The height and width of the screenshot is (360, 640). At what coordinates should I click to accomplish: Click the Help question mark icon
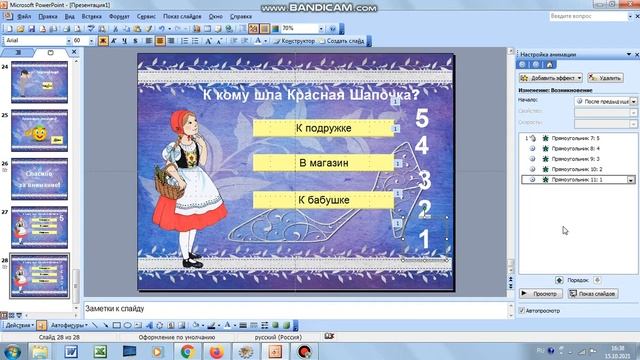coord(333,29)
